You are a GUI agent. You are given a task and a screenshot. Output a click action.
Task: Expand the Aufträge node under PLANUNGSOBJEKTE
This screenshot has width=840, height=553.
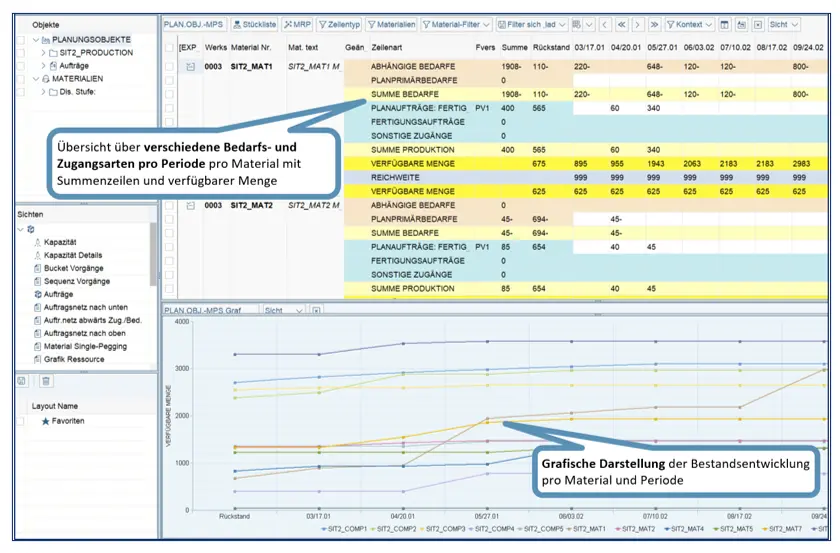click(43, 65)
